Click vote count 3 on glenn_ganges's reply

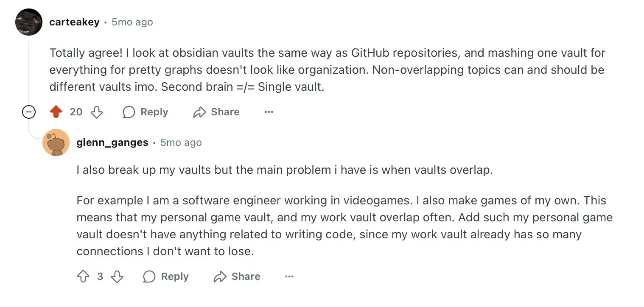point(100,276)
